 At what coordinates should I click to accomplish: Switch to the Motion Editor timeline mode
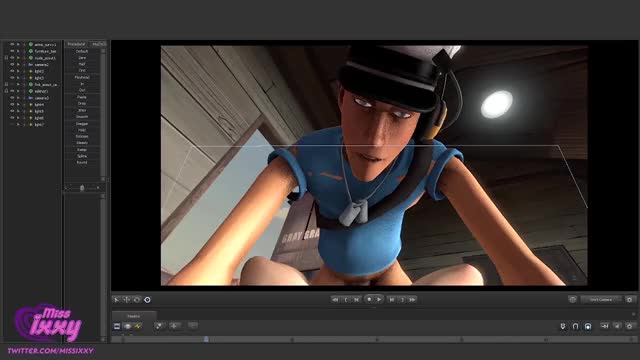click(127, 326)
